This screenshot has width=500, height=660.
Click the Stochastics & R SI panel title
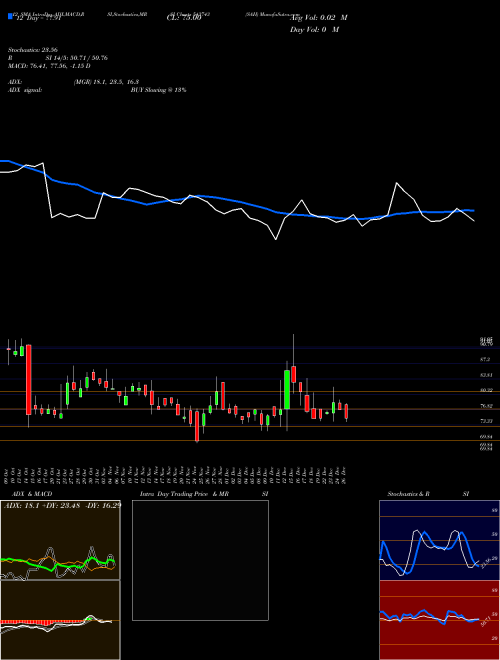(428, 494)
